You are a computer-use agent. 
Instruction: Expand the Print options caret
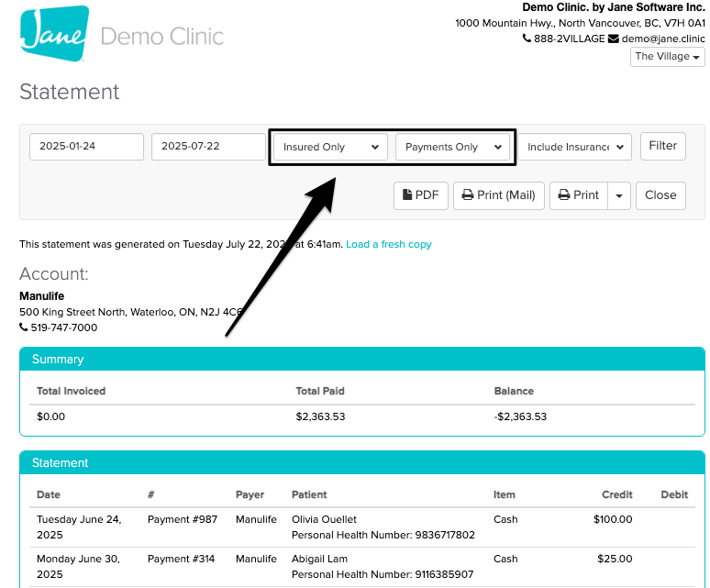619,195
